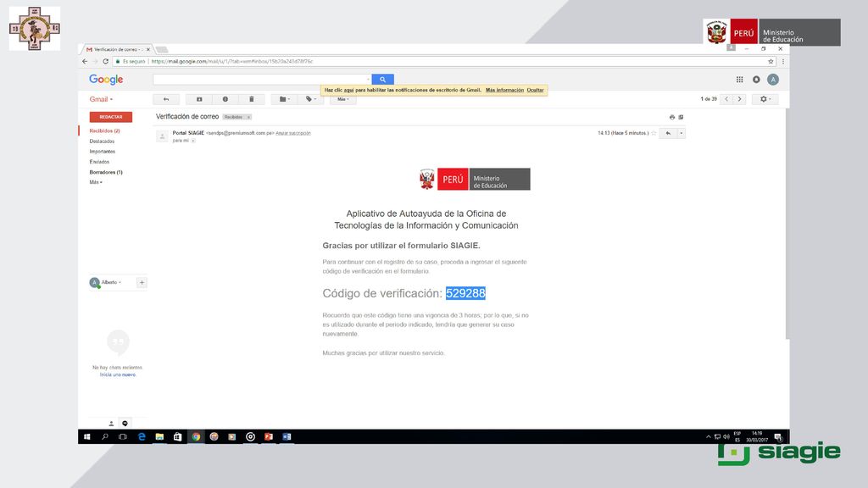Close the 'Verificación de correo' tab

click(x=147, y=49)
